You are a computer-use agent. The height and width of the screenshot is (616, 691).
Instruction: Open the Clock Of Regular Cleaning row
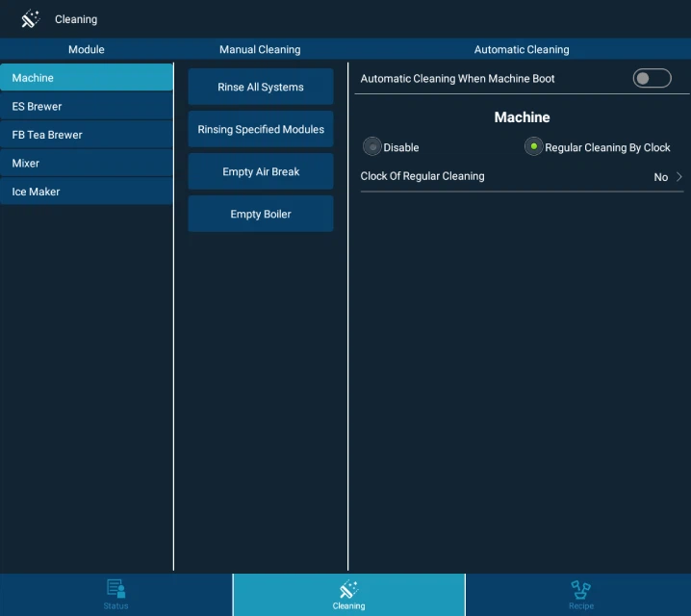pos(520,177)
